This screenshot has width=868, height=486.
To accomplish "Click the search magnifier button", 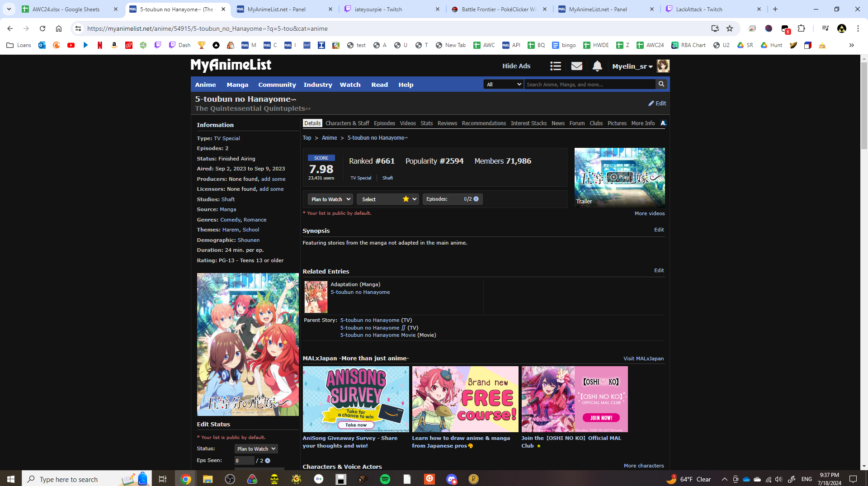I will pyautogui.click(x=661, y=84).
